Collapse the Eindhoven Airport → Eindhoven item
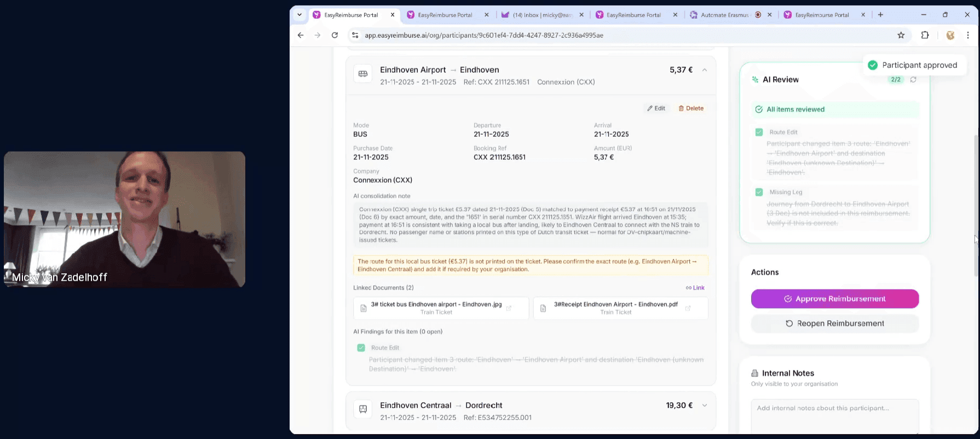Screen dimensions: 980x439 [705, 70]
